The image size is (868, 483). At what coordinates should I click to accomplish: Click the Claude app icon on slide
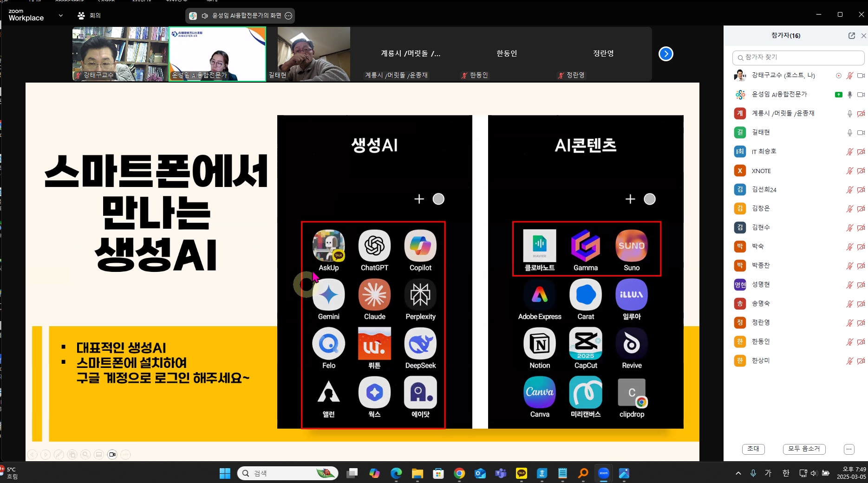(x=374, y=295)
